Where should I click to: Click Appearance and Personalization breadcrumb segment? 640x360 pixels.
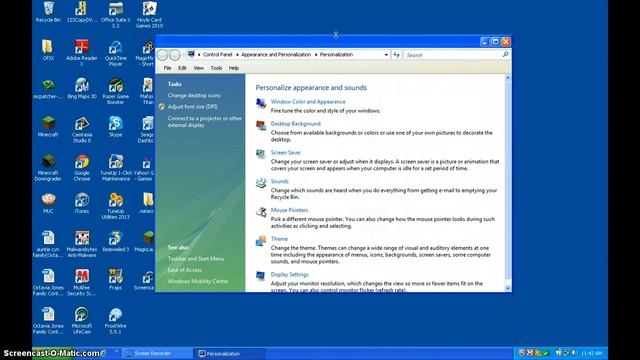coord(276,54)
